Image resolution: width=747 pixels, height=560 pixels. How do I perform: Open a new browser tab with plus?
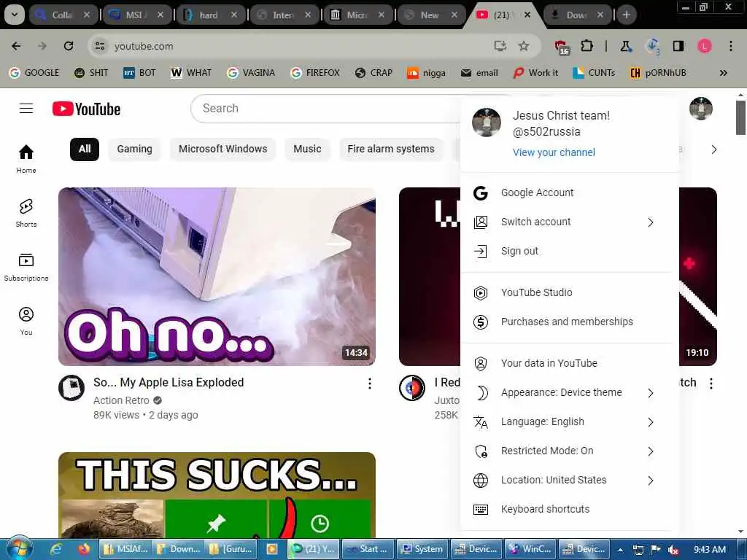tap(626, 15)
